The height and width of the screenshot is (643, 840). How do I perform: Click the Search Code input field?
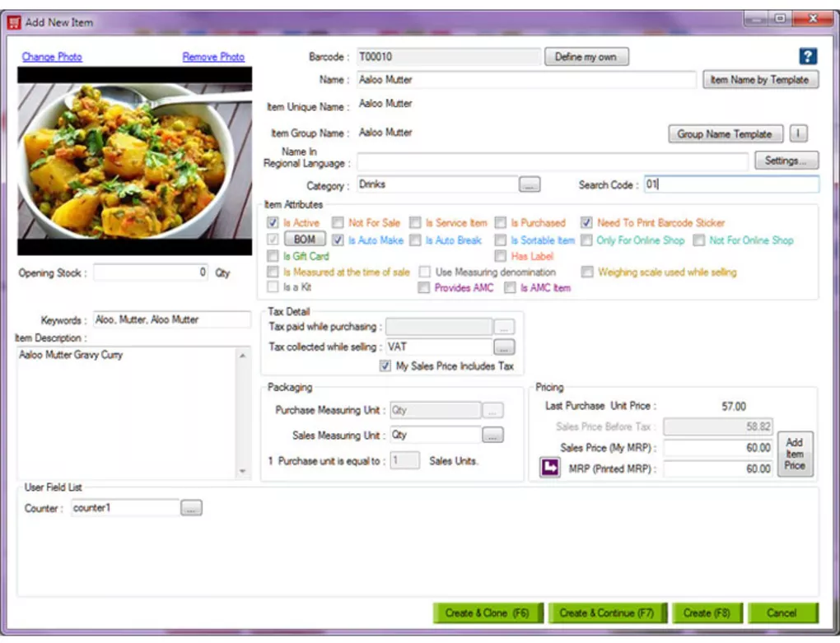pos(730,185)
